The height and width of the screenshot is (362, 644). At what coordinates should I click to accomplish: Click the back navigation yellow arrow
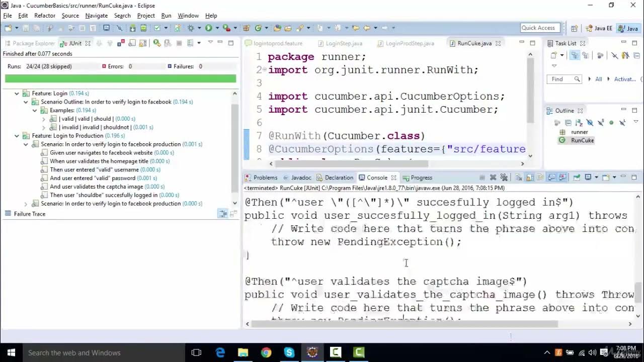tap(367, 28)
